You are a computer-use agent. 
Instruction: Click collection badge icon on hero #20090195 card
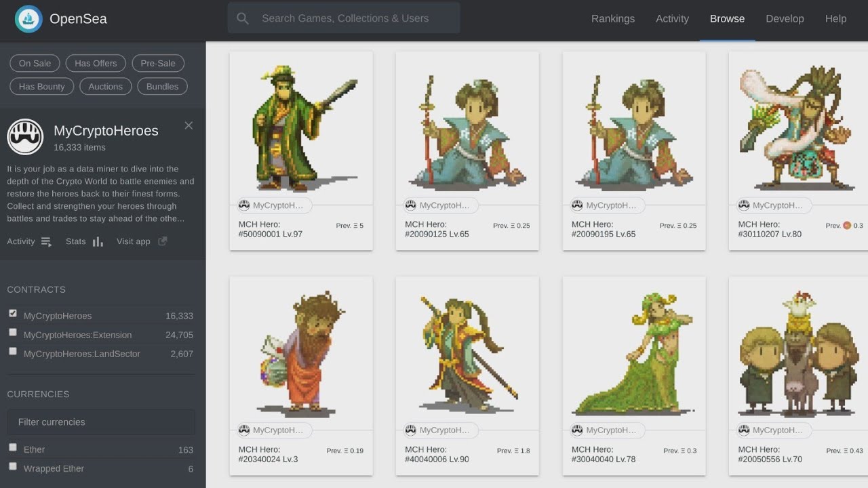[x=577, y=205]
